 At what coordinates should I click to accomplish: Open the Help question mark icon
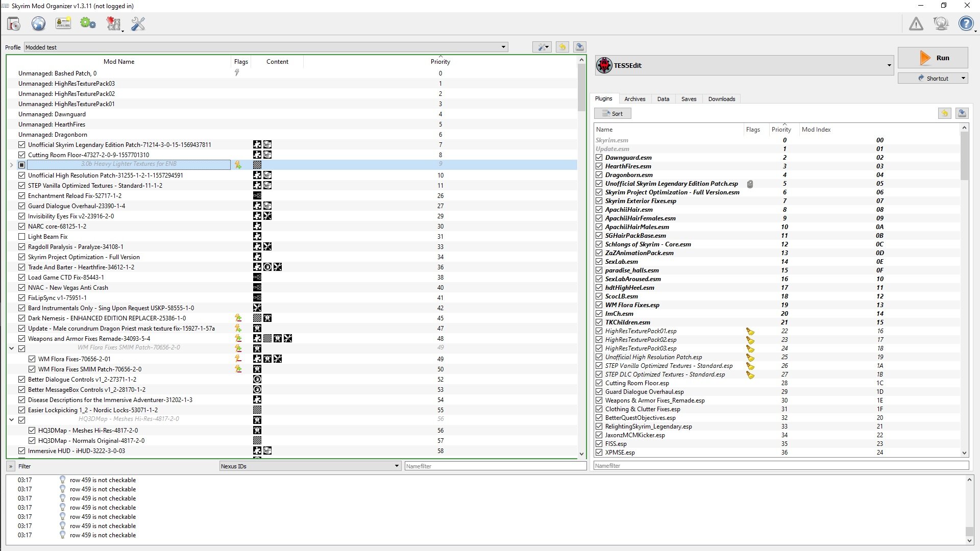(x=966, y=23)
